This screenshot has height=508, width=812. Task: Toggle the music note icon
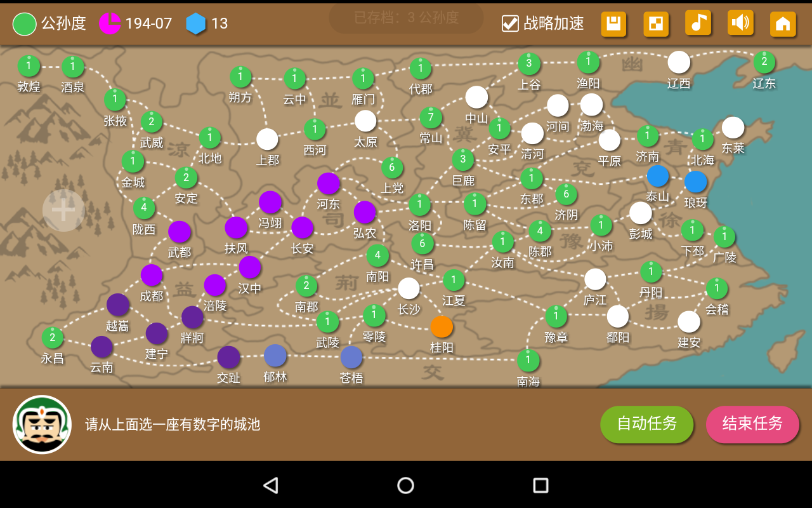tap(698, 23)
